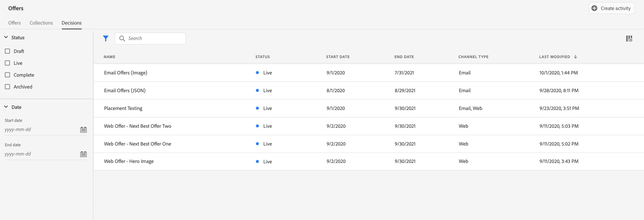Switch to the Offers tab
This screenshot has width=644, height=220.
(x=14, y=23)
